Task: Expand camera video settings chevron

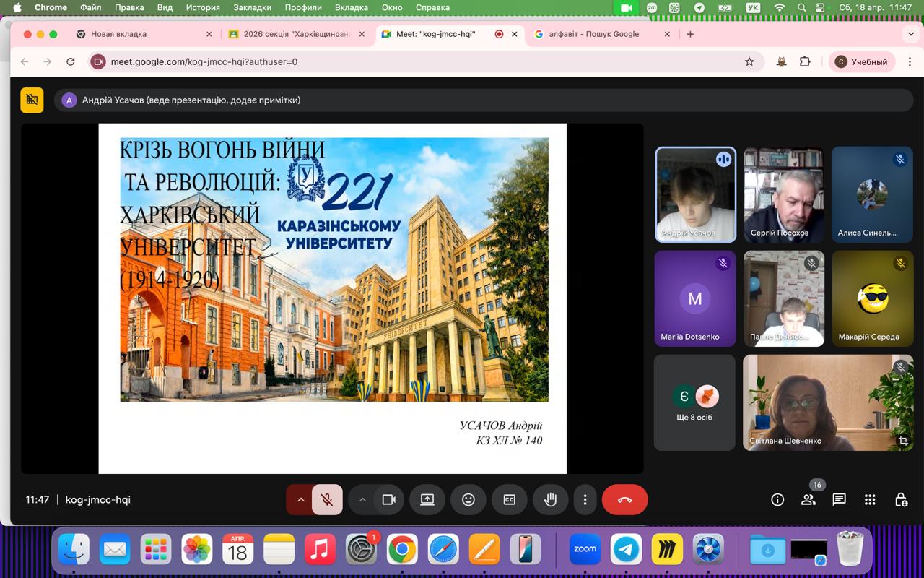Action: pos(362,500)
